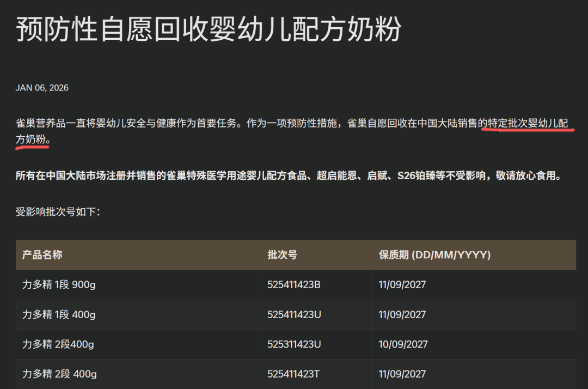The image size is (588, 389).
Task: Click batch number 525411423B
Action: coord(294,285)
